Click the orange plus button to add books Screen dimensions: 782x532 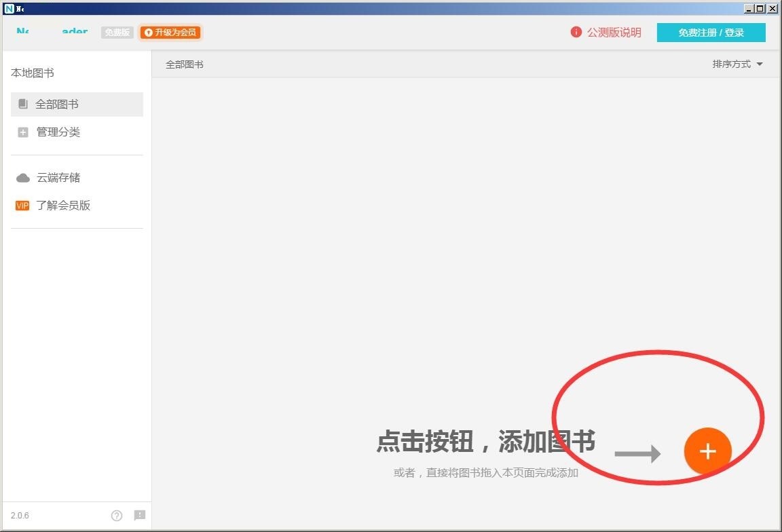point(708,451)
